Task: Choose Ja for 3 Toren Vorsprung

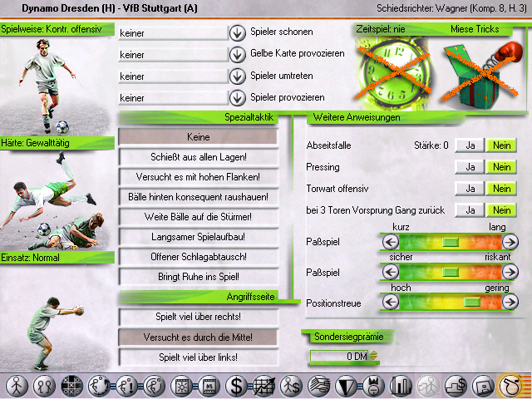Action: click(470, 210)
